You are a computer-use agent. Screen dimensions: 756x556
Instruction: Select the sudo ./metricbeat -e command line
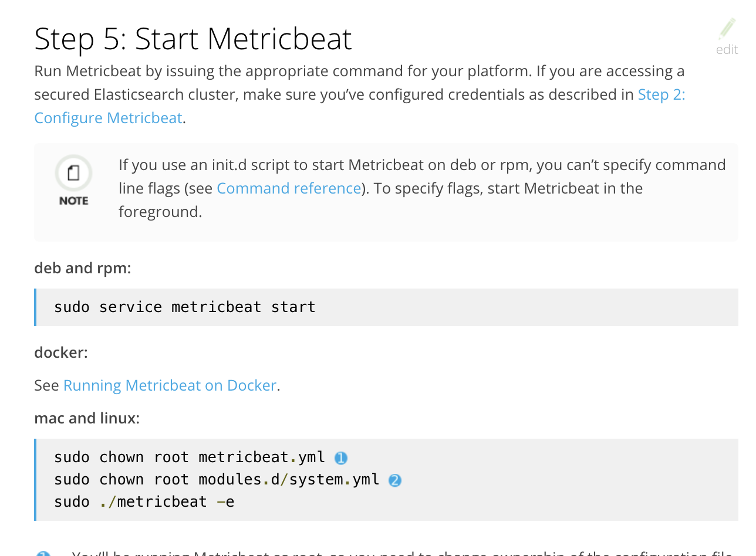point(143,501)
